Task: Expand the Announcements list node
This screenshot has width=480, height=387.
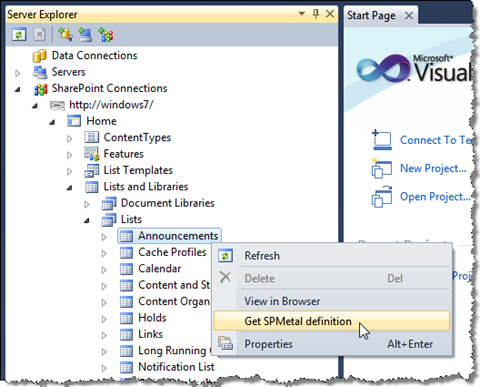Action: pos(104,237)
